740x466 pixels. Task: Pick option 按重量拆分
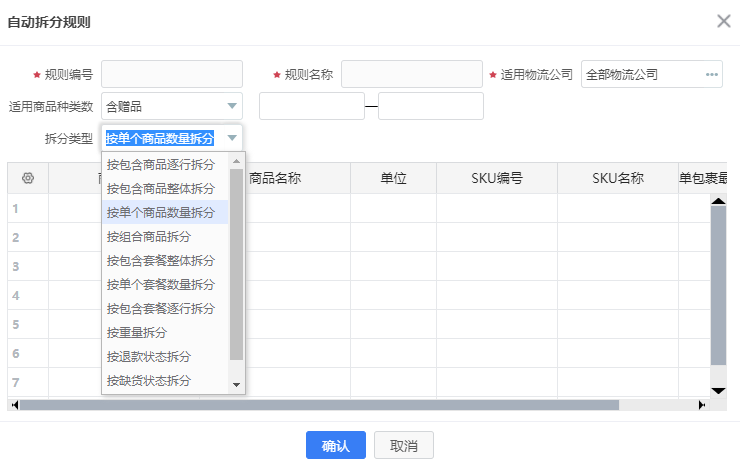coord(165,333)
